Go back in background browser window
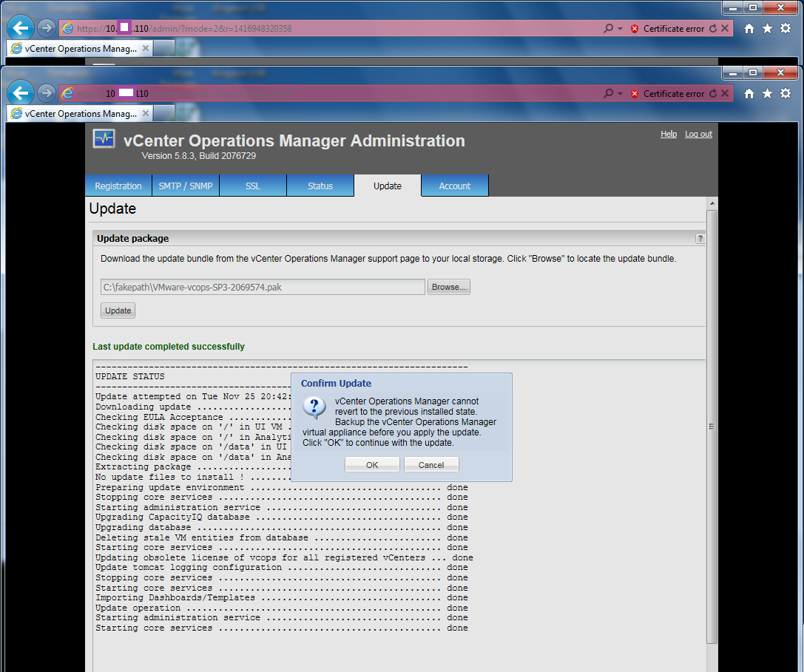Screen dimensions: 804x672 (21, 27)
